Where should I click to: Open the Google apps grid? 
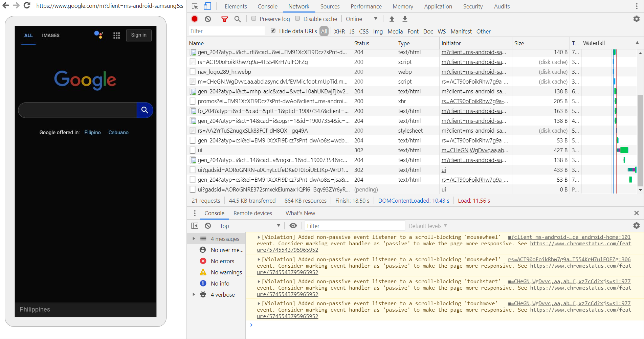[x=116, y=35]
